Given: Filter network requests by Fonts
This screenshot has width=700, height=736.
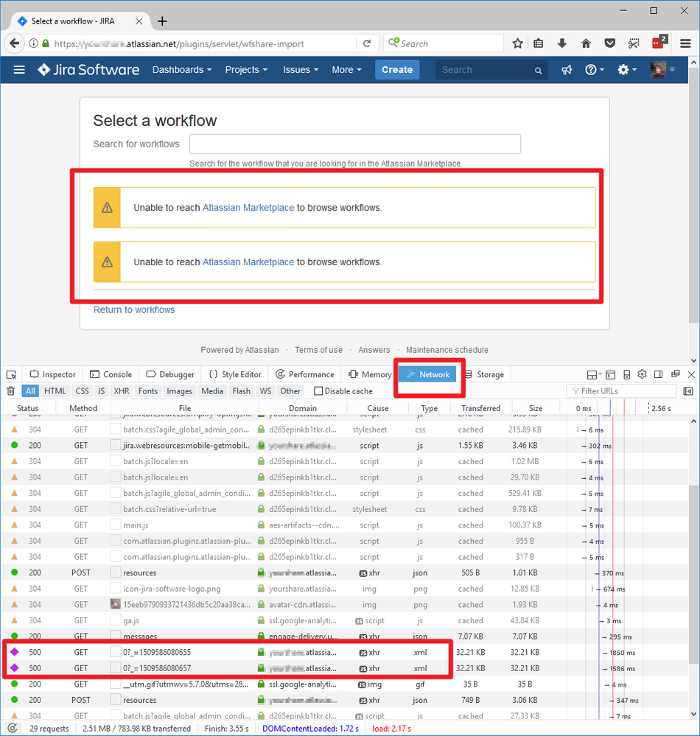Looking at the screenshot, I should tap(148, 391).
